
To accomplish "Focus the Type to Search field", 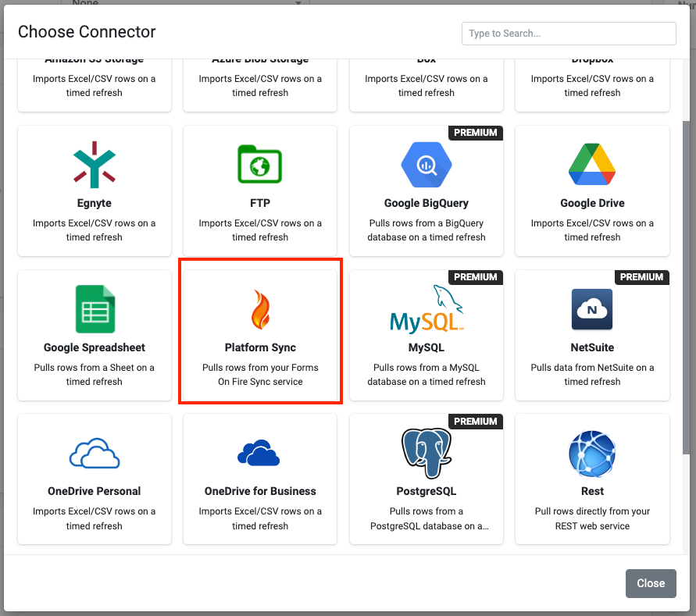I will (x=569, y=34).
